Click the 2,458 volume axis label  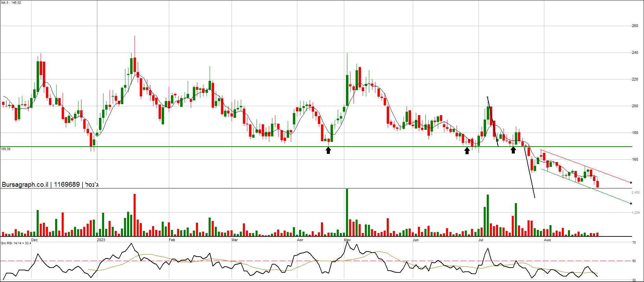(635, 193)
